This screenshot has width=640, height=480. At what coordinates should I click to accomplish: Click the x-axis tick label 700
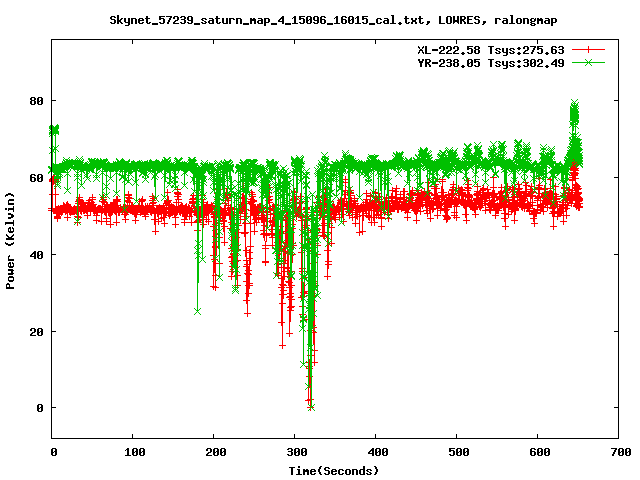621,452
